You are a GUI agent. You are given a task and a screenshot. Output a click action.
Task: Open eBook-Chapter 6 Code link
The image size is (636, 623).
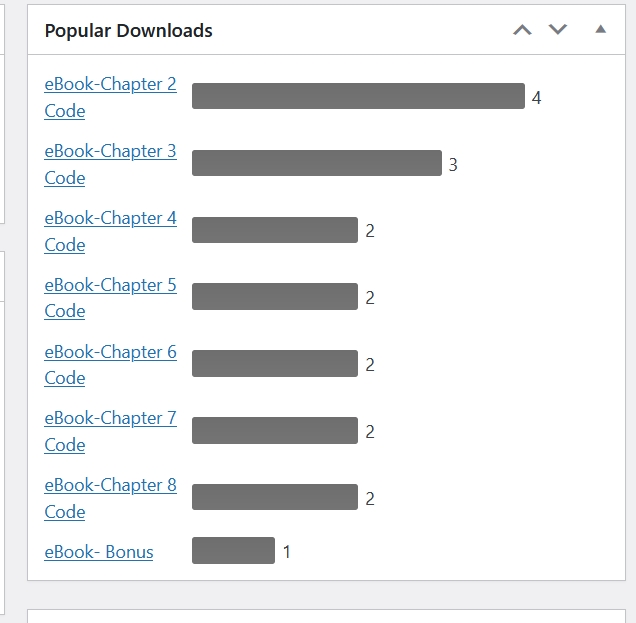110,352
